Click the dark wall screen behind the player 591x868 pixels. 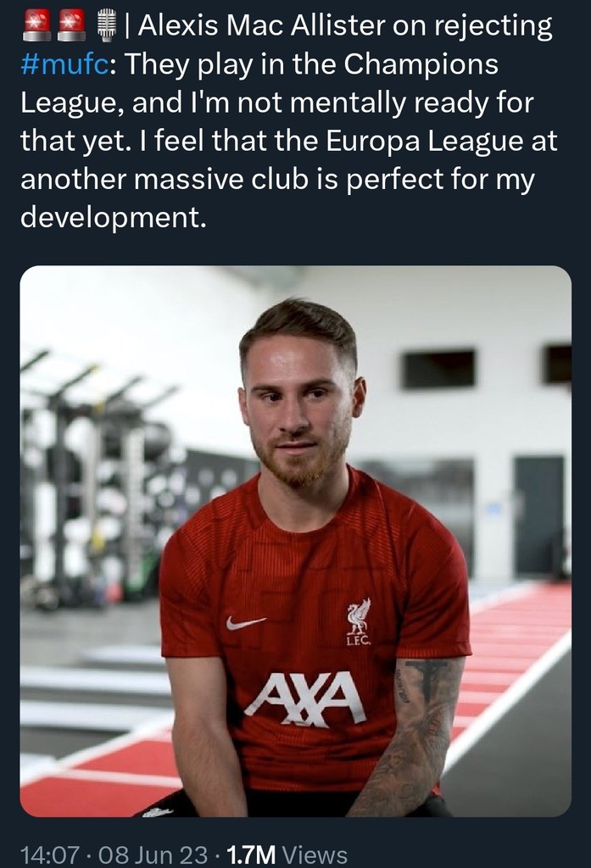coord(438,368)
